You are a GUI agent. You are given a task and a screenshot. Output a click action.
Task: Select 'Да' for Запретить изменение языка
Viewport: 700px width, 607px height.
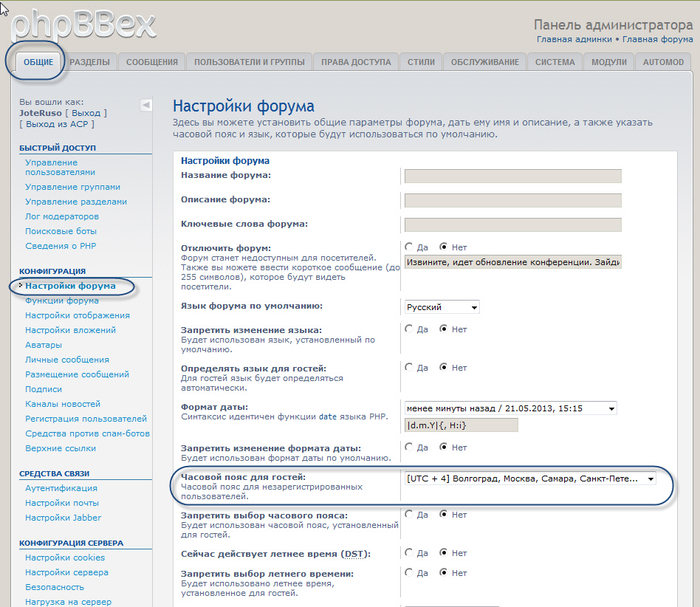coord(409,329)
